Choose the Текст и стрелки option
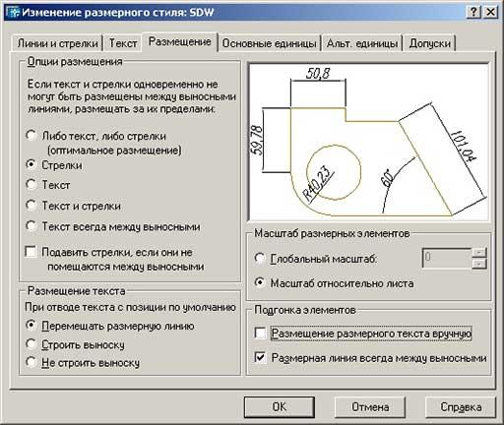The image size is (504, 425). [x=31, y=206]
